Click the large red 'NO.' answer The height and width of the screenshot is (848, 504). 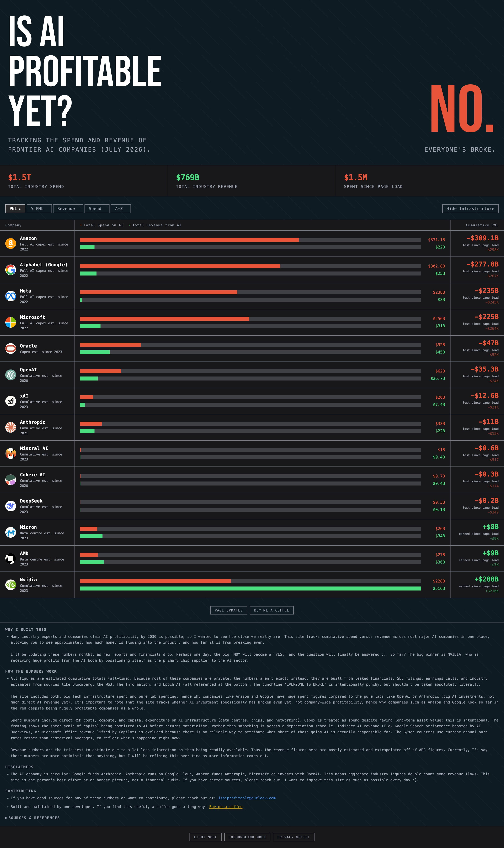click(x=462, y=109)
